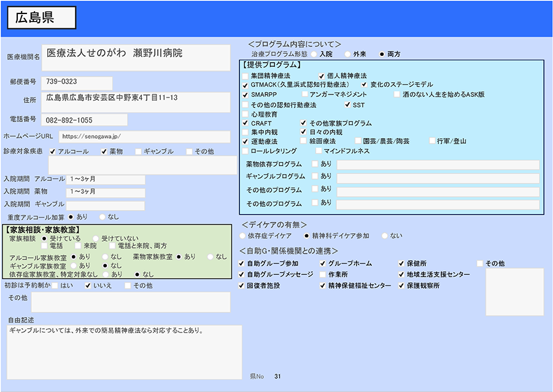Screen dimensions: 553x392
Task: Check the 作業所 checkbox
Action: (323, 275)
